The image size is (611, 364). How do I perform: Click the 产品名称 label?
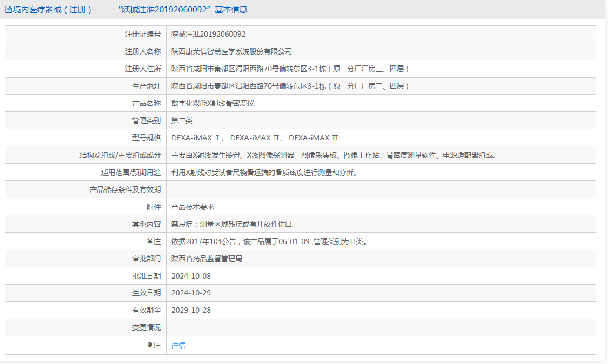pyautogui.click(x=147, y=103)
